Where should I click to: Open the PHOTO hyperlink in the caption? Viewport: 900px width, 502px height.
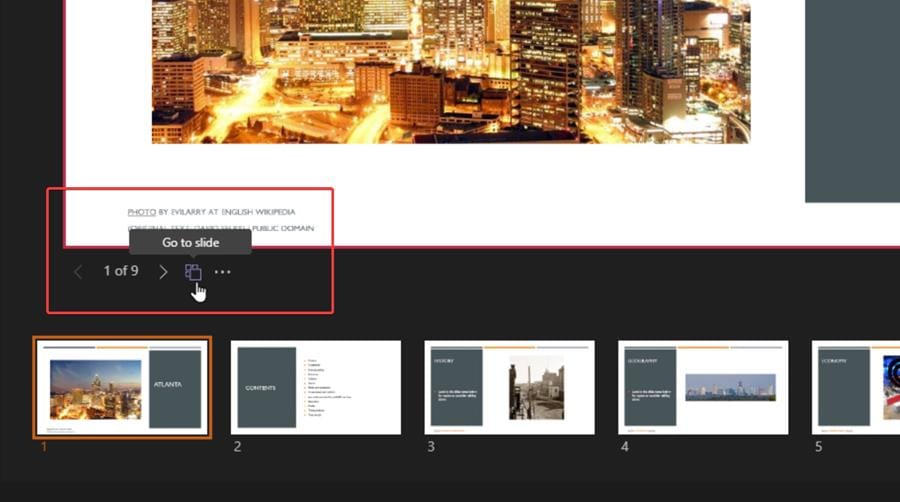[142, 212]
